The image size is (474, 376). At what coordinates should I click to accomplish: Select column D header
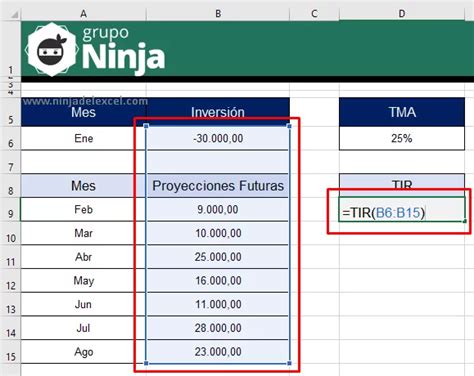pos(402,14)
